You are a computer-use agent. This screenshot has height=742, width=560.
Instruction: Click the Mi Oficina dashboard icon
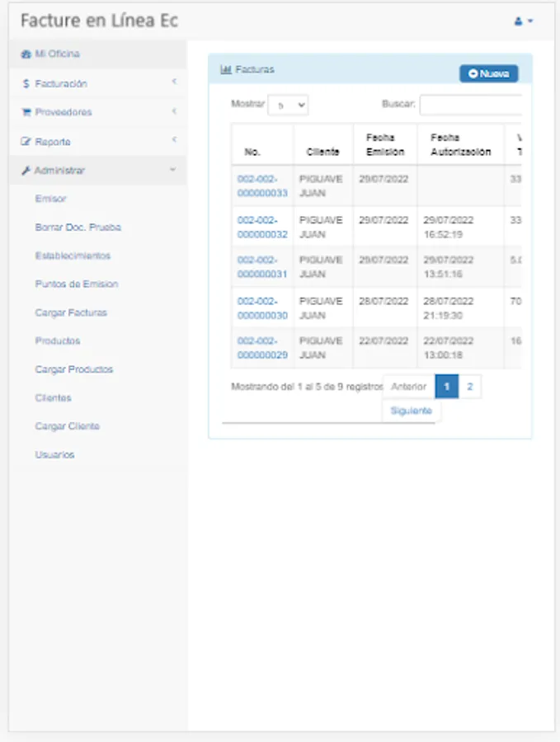click(26, 54)
